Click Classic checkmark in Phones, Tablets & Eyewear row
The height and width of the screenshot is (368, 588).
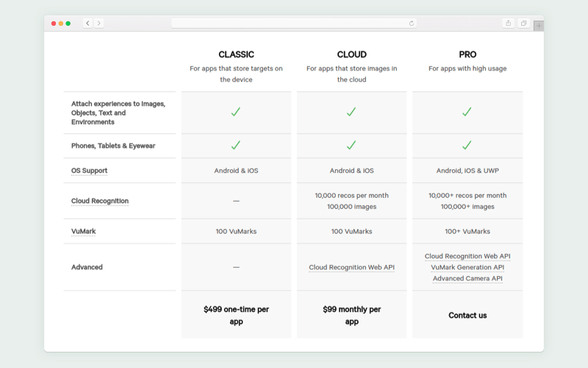point(236,145)
